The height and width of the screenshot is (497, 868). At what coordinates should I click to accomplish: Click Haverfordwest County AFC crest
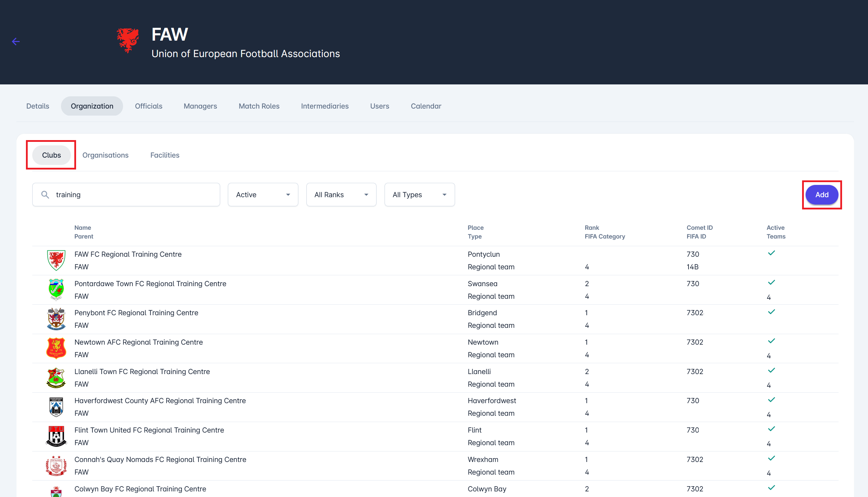click(x=56, y=407)
